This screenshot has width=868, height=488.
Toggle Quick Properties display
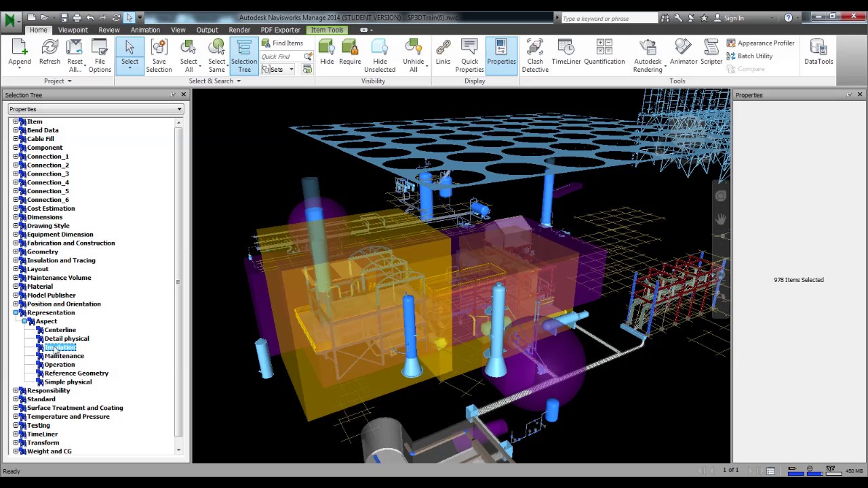(469, 56)
